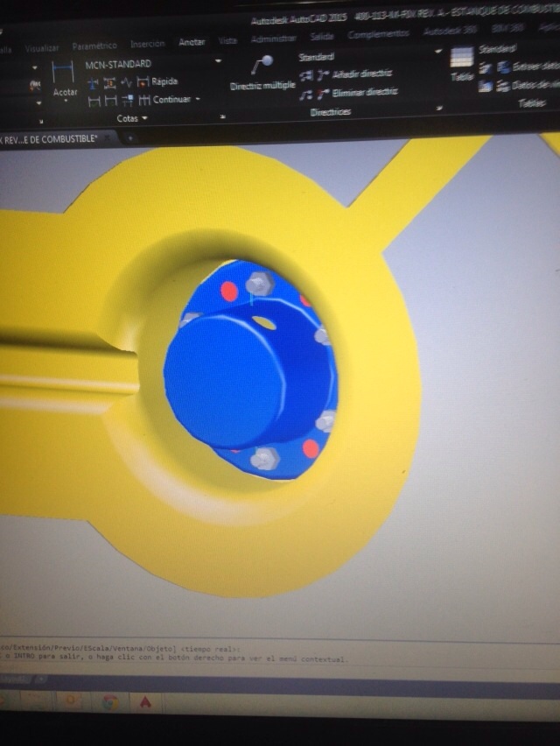Click the new drawing tab plus button
Viewport: 560px width, 746px height.
(x=130, y=138)
